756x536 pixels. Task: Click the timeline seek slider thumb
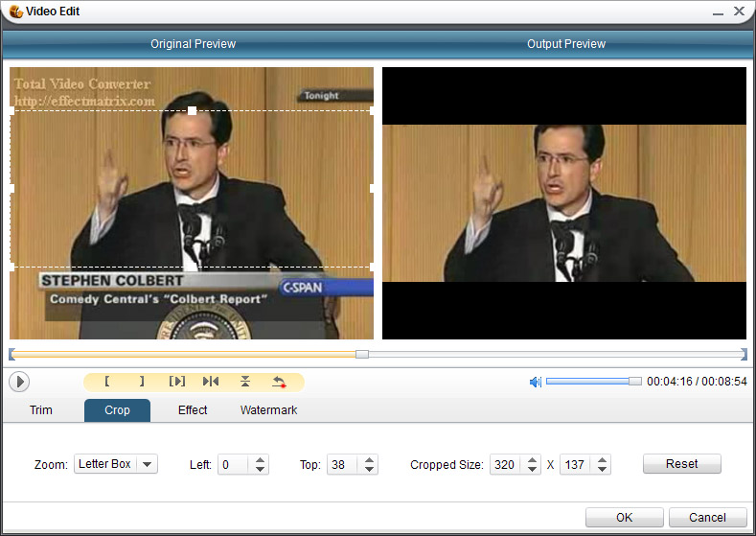(362, 354)
